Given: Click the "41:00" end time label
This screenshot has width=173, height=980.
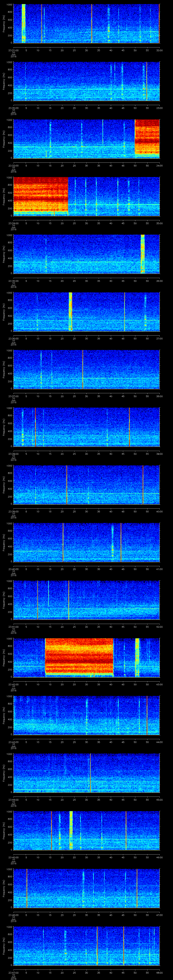Looking at the screenshot, I should coord(159,569).
